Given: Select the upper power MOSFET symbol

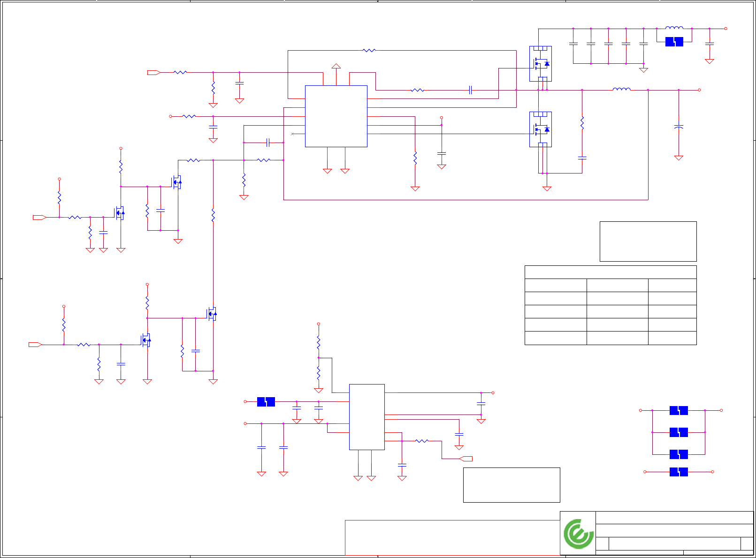Looking at the screenshot, I should point(541,64).
